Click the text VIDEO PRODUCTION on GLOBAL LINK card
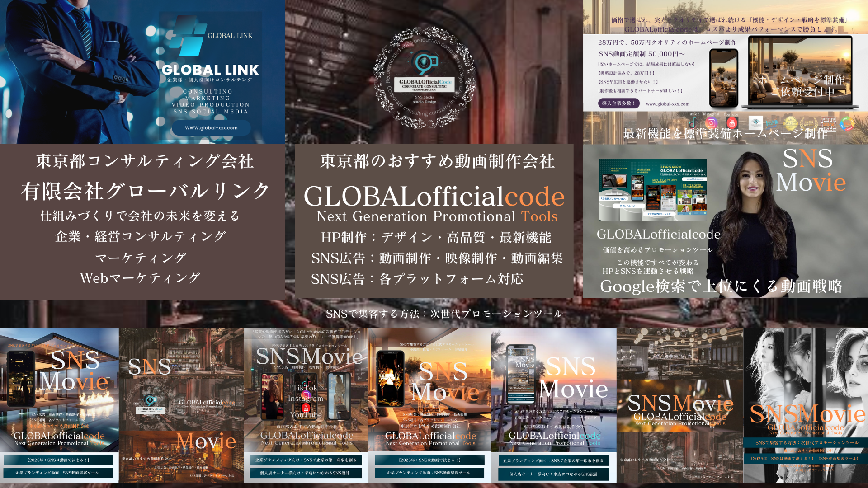 tap(210, 105)
